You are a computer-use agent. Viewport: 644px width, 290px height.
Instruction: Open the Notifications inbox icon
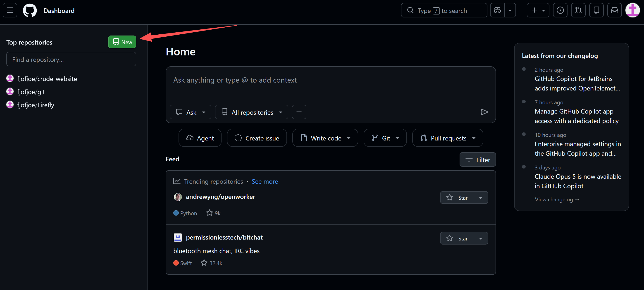tap(615, 10)
